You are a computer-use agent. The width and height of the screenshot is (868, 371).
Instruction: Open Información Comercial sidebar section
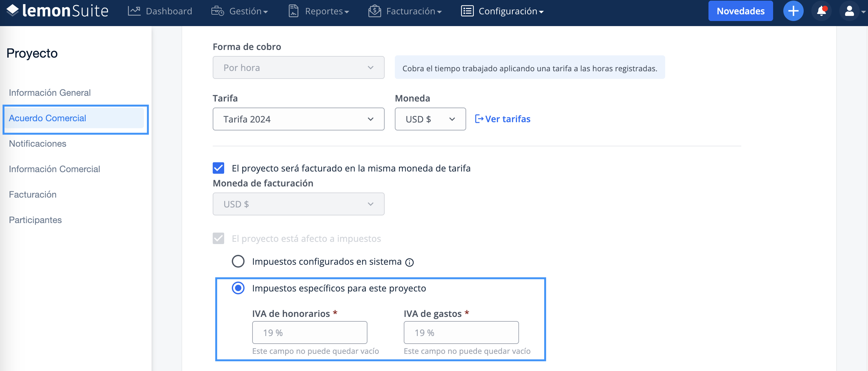[54, 169]
